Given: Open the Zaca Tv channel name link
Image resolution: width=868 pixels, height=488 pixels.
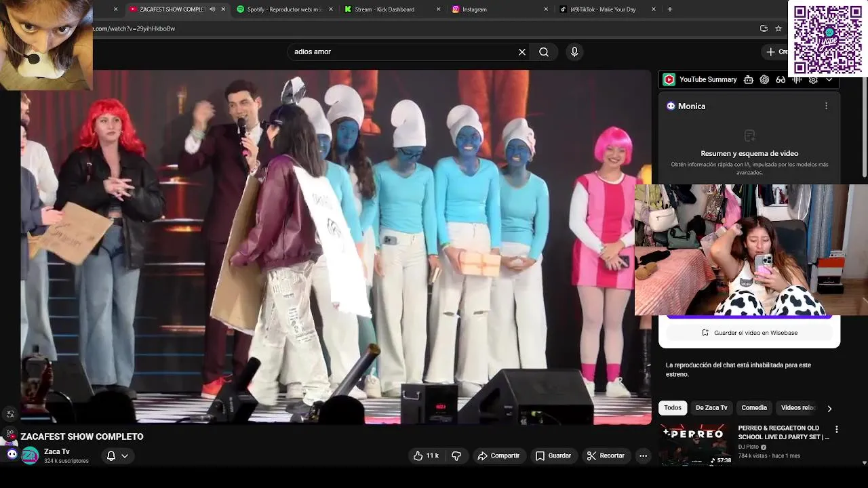Looking at the screenshot, I should tap(57, 451).
